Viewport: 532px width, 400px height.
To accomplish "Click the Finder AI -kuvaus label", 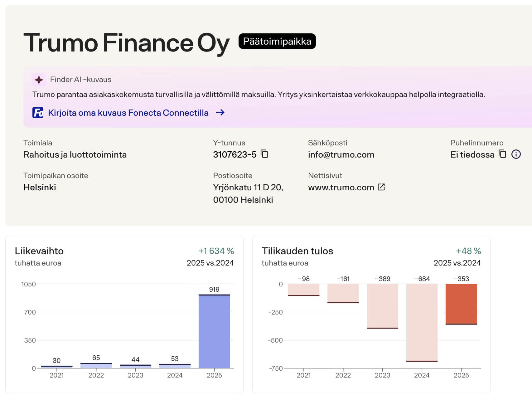I will click(x=81, y=80).
